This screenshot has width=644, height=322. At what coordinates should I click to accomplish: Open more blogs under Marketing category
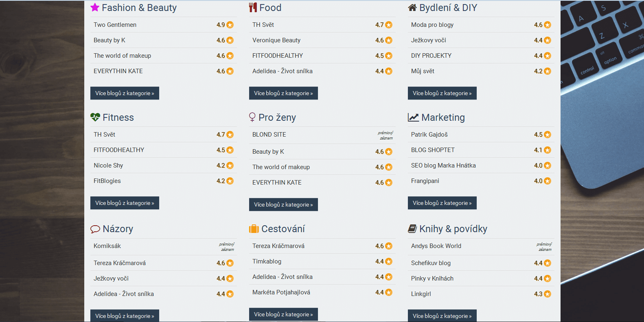442,203
